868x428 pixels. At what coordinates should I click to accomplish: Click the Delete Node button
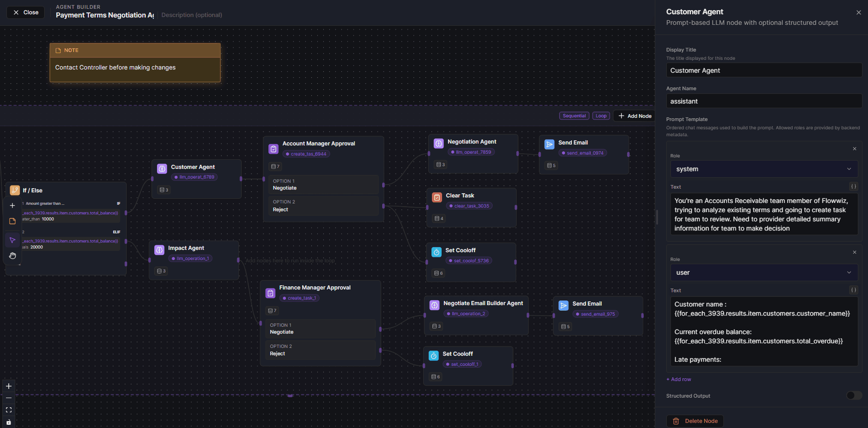[x=695, y=421]
